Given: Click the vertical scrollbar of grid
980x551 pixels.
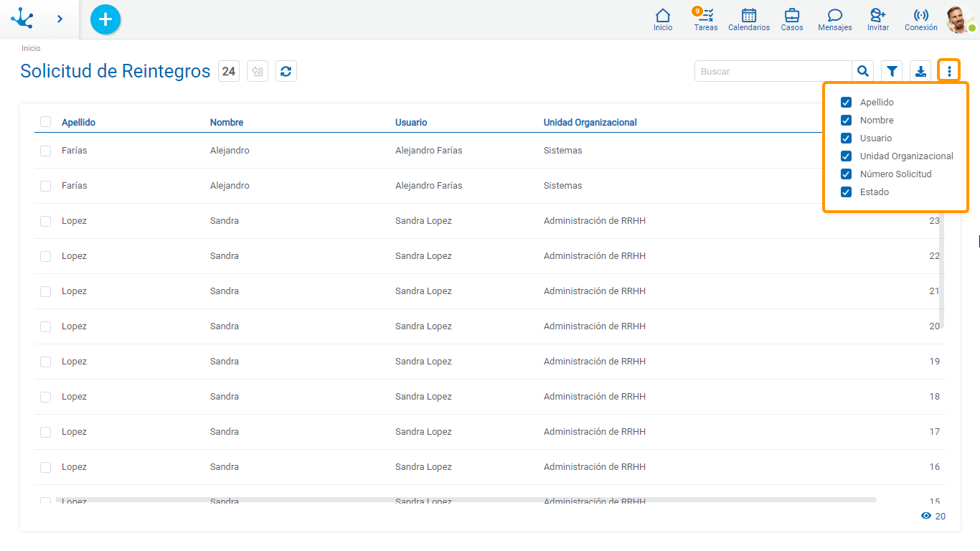Looking at the screenshot, I should click(942, 269).
